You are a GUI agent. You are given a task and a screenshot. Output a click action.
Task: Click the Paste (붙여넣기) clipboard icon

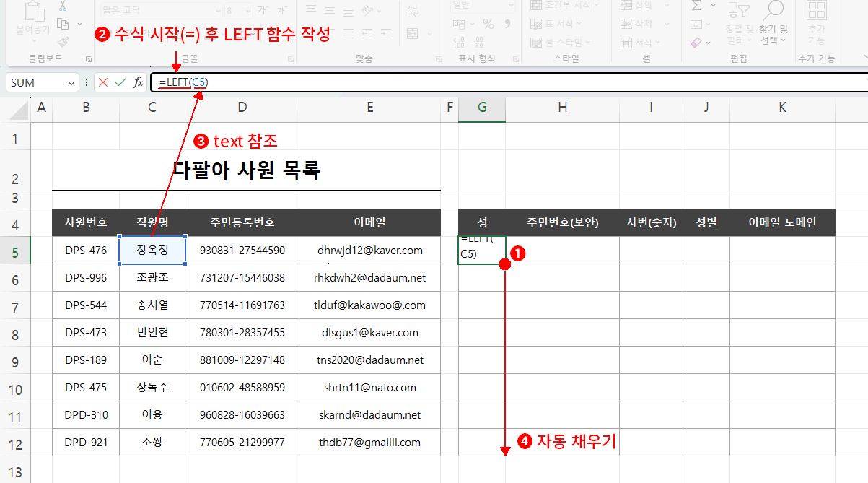[x=33, y=12]
